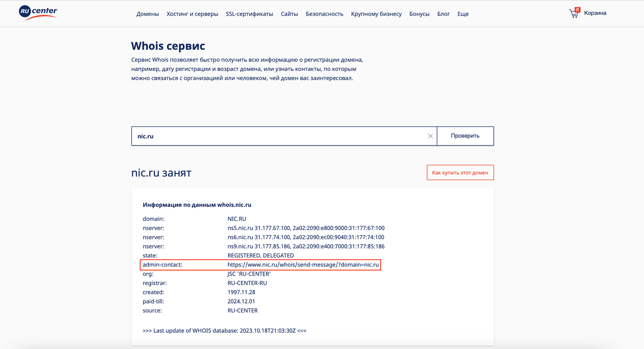This screenshot has width=644, height=349.
Task: Click the Whois service description paragraph
Action: 247,69
